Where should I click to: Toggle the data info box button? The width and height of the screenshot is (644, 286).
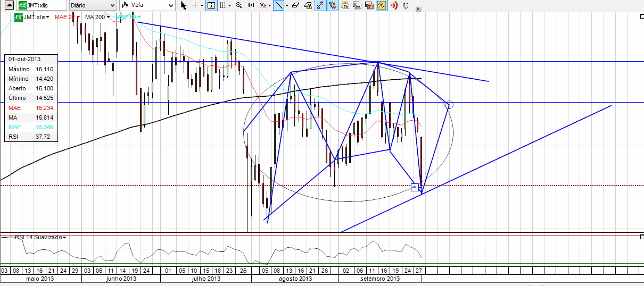[x=211, y=5]
